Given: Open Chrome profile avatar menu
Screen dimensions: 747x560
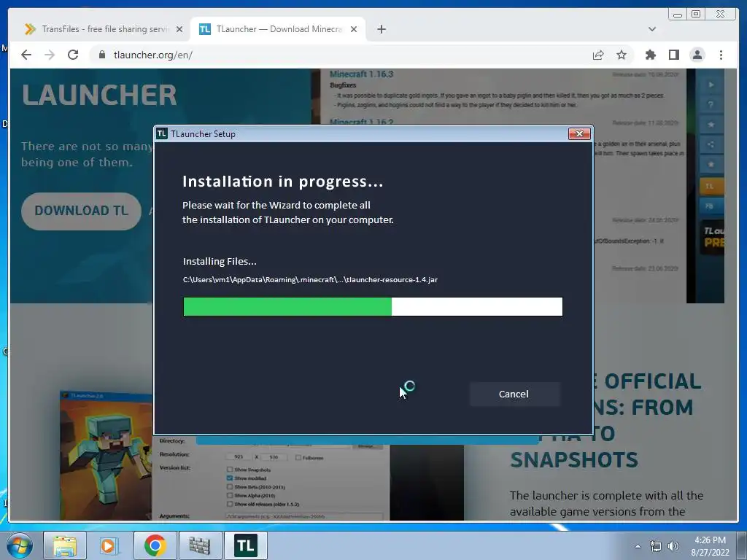Looking at the screenshot, I should [x=697, y=55].
